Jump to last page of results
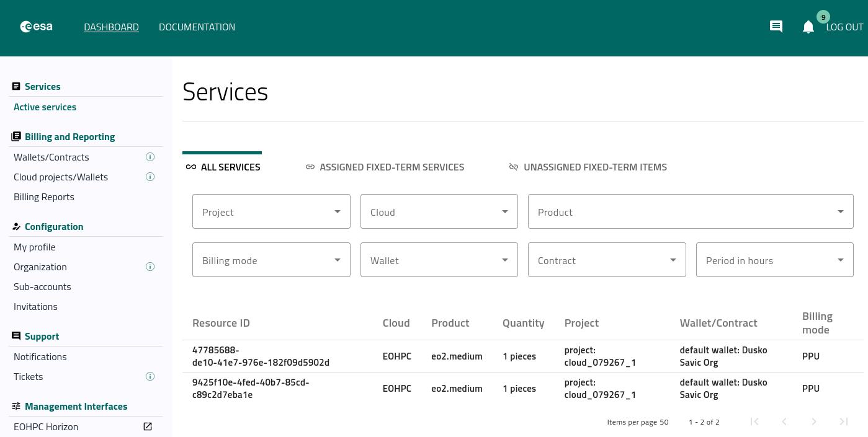The image size is (868, 437). 843,422
